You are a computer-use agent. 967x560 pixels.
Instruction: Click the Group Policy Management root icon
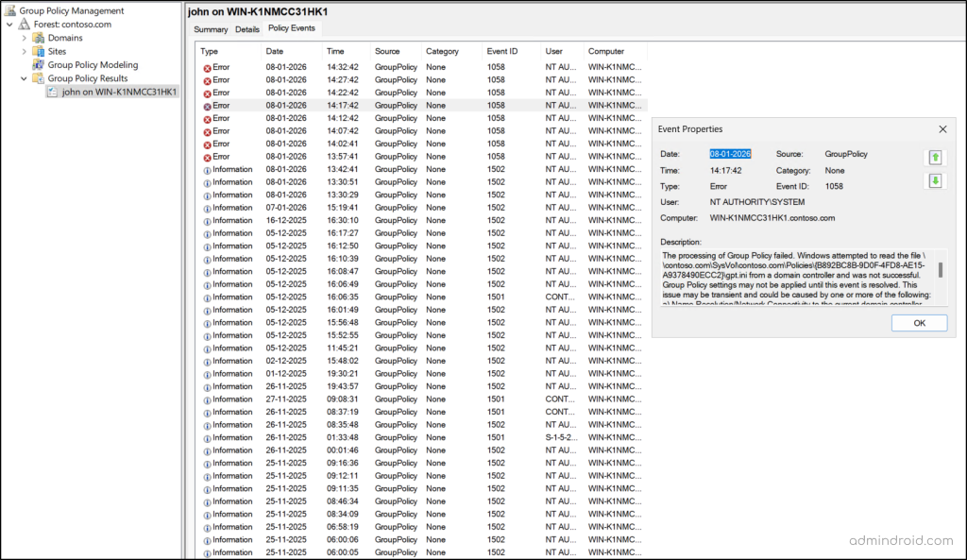coord(9,10)
